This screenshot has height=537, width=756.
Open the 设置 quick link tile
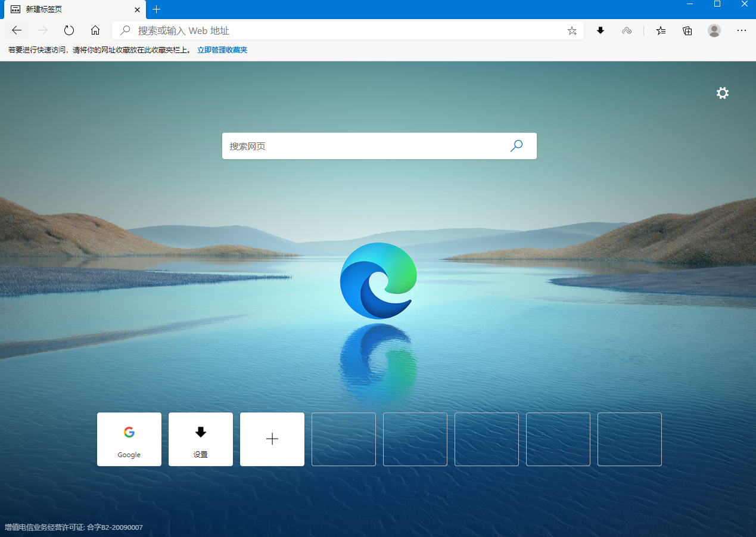201,439
